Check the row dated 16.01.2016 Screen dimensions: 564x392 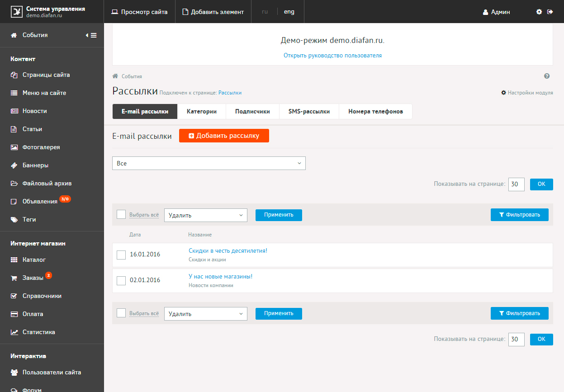[121, 255]
